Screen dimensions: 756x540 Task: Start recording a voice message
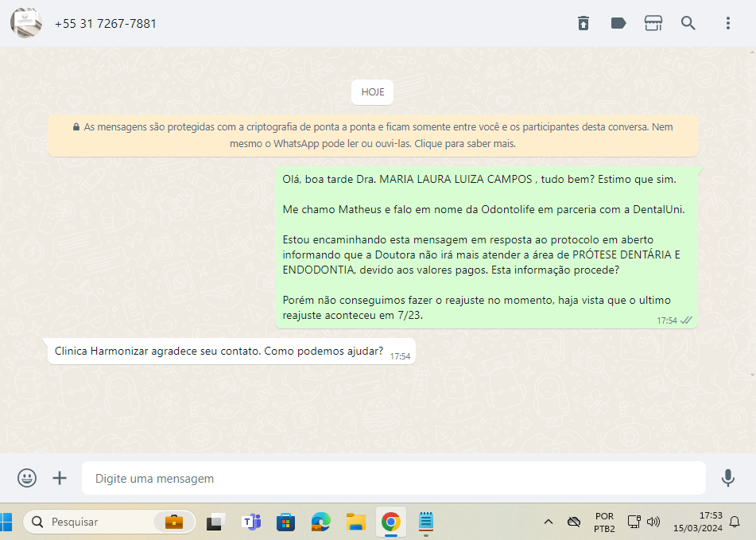coord(728,478)
